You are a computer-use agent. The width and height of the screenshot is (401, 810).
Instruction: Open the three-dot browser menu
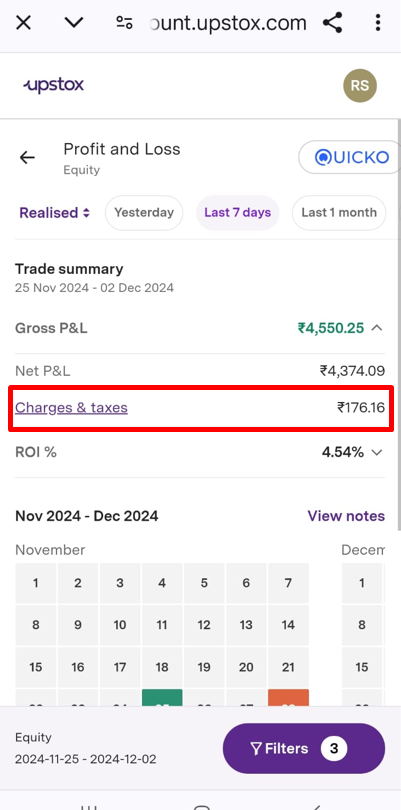click(x=378, y=23)
